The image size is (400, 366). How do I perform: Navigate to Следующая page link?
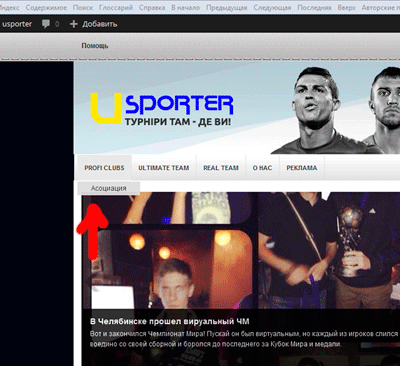point(272,7)
